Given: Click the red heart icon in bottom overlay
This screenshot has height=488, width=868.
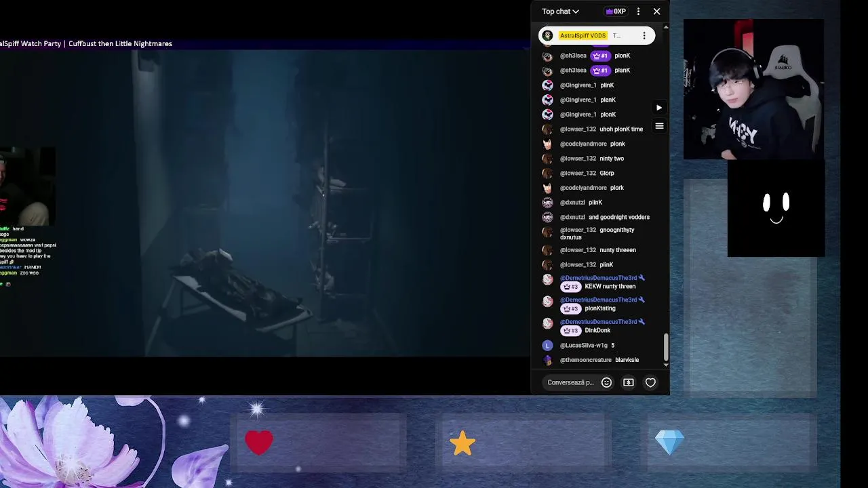Looking at the screenshot, I should pos(259,443).
